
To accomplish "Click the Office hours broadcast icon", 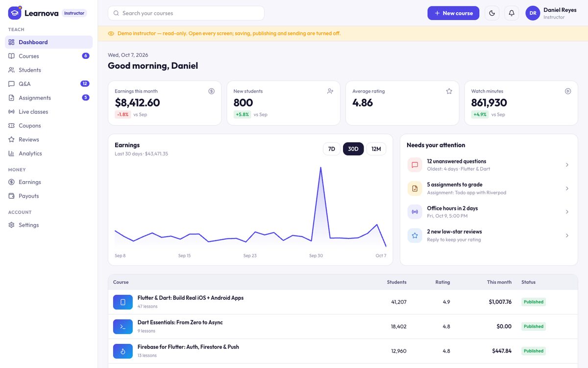I will [x=415, y=212].
